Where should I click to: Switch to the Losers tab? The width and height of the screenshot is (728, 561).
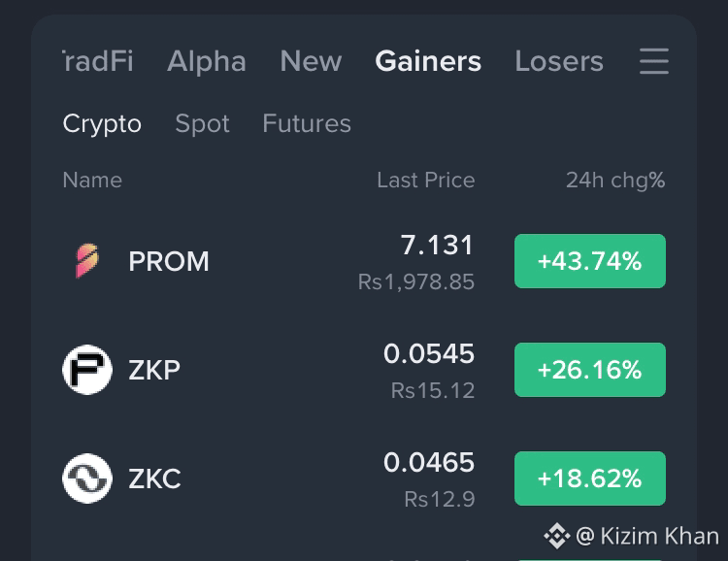coord(559,61)
